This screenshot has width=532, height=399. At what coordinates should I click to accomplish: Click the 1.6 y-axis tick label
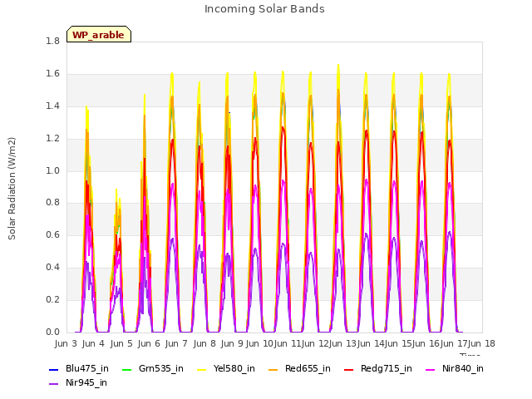(x=52, y=74)
